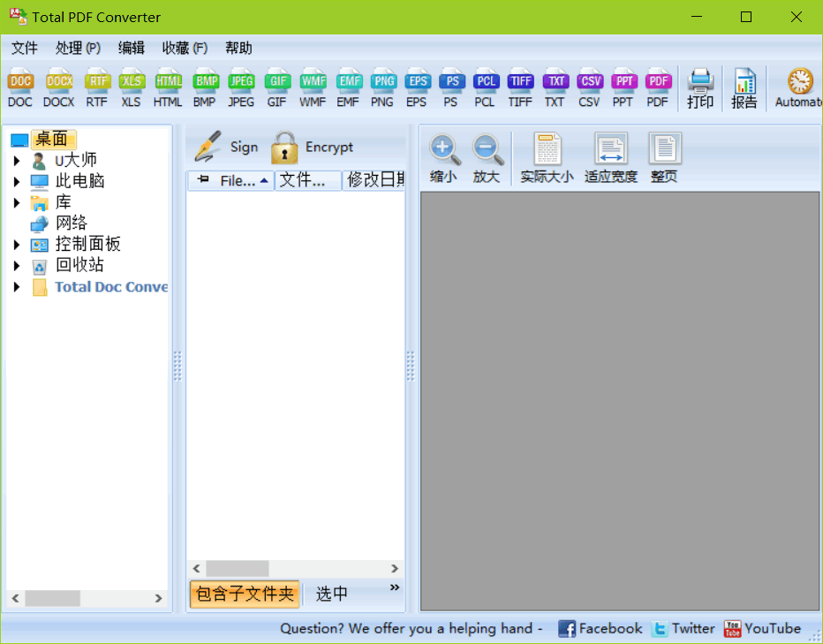Image resolution: width=823 pixels, height=644 pixels.
Task: Choose the EMF conversion icon
Action: 349,87
